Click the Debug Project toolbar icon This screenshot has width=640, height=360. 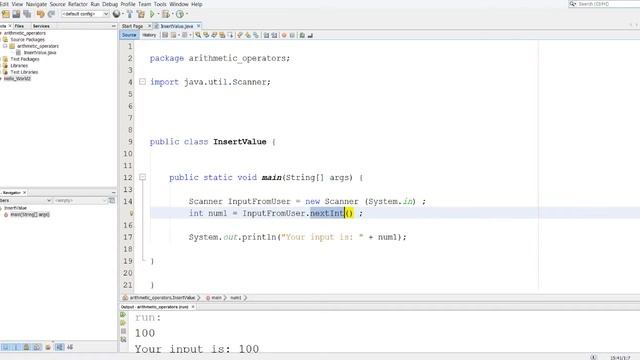(x=165, y=14)
